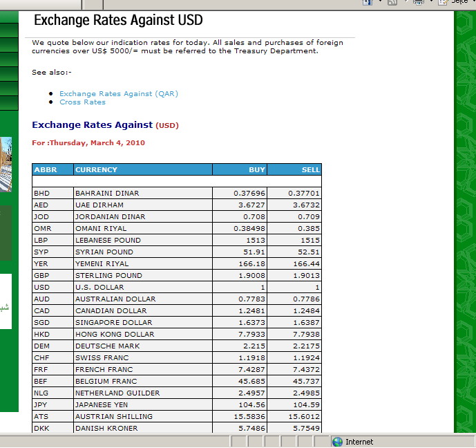Click the Print toolbar icon

[x=418, y=2]
